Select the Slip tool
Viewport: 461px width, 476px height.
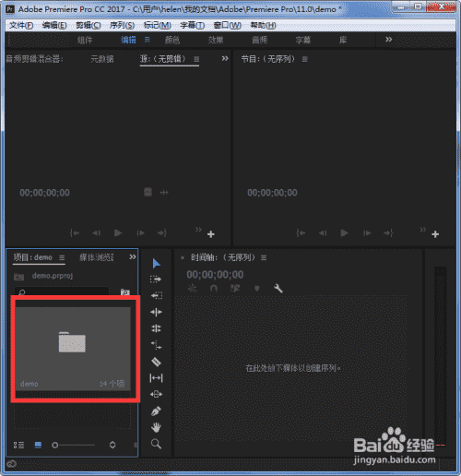click(x=156, y=378)
